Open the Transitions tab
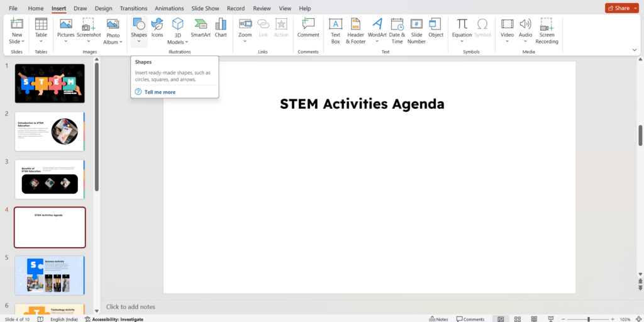Image resolution: width=644 pixels, height=322 pixels. point(133,8)
